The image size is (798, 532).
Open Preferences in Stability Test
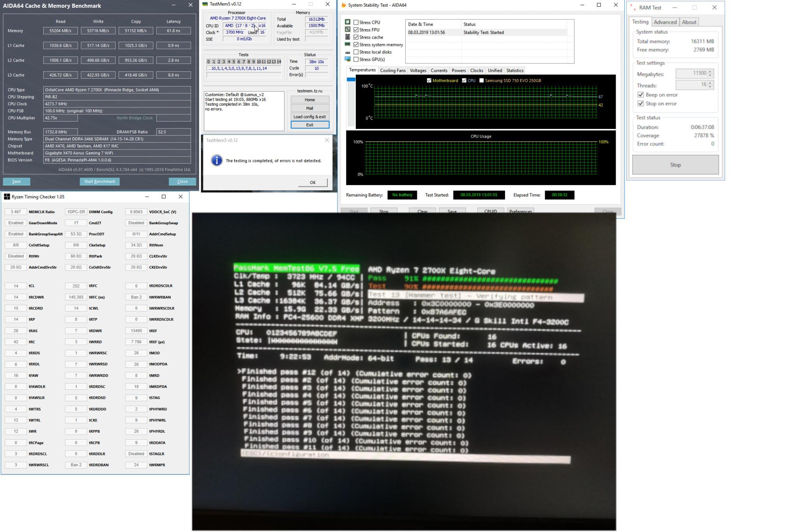(520, 211)
